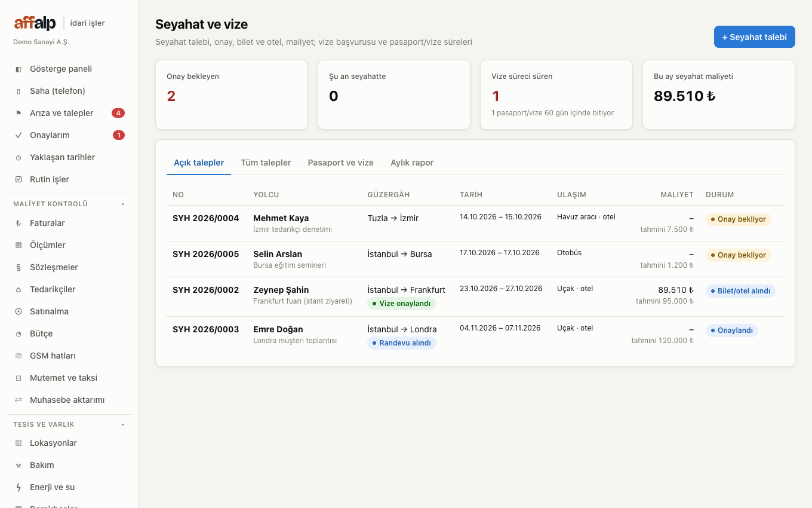The height and width of the screenshot is (508, 812).
Task: Select the Bakım tools icon
Action: (19, 465)
